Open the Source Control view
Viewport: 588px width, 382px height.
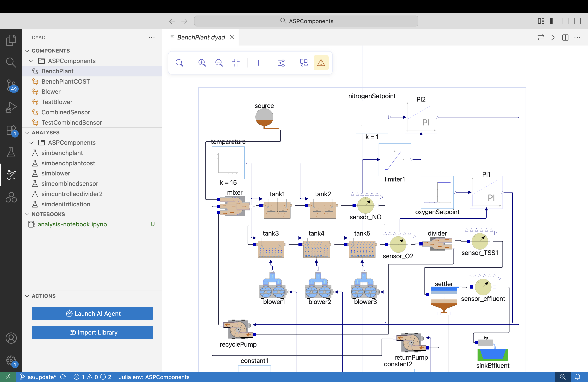[11, 85]
